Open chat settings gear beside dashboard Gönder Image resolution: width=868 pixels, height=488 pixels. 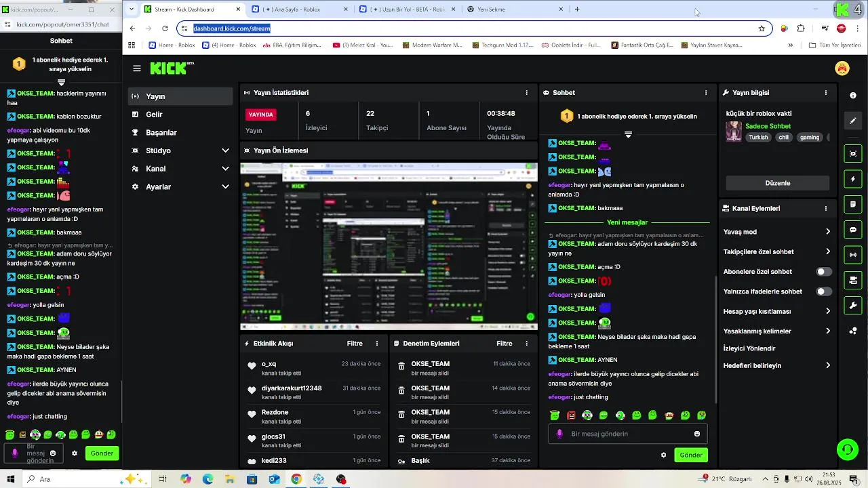click(x=663, y=455)
